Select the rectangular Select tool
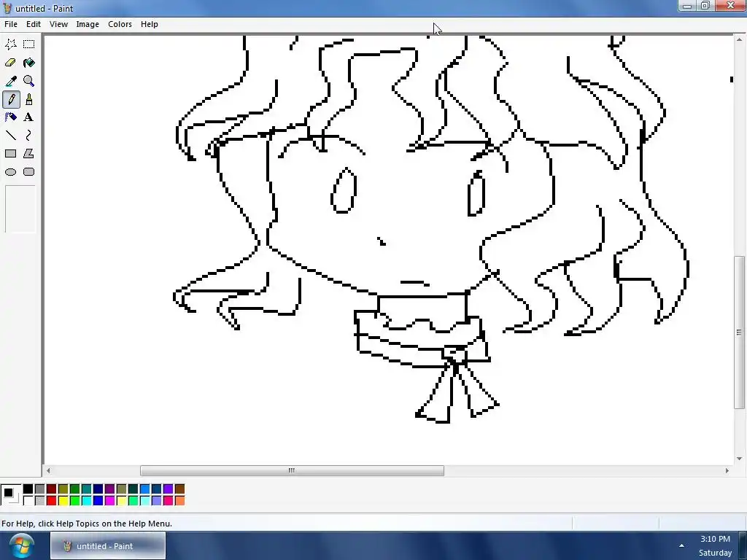Image resolution: width=747 pixels, height=560 pixels. 29,44
